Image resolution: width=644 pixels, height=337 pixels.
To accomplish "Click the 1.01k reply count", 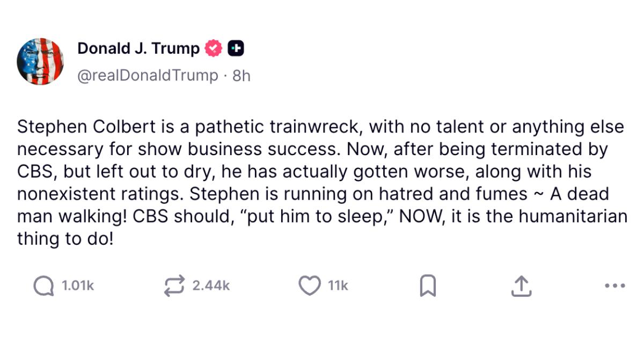I will (x=77, y=285).
